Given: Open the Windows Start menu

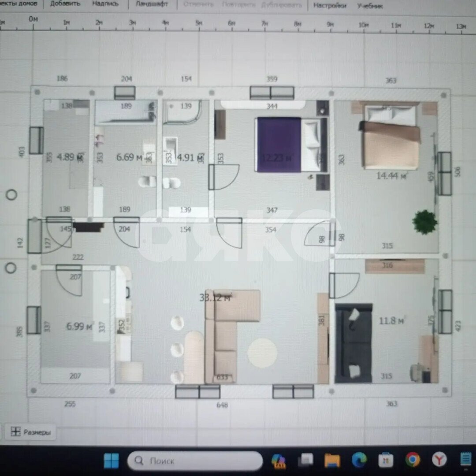Looking at the screenshot, I should [x=112, y=460].
